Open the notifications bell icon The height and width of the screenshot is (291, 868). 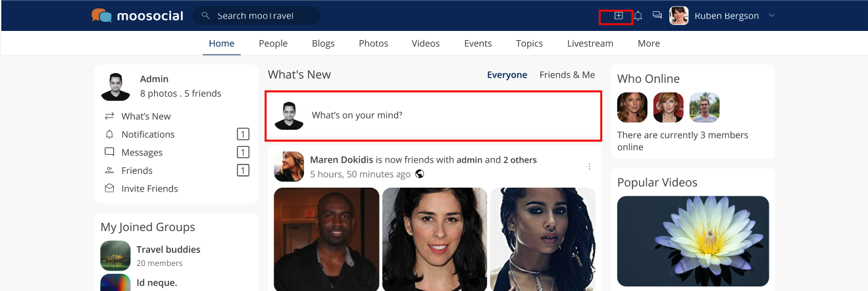tap(638, 15)
